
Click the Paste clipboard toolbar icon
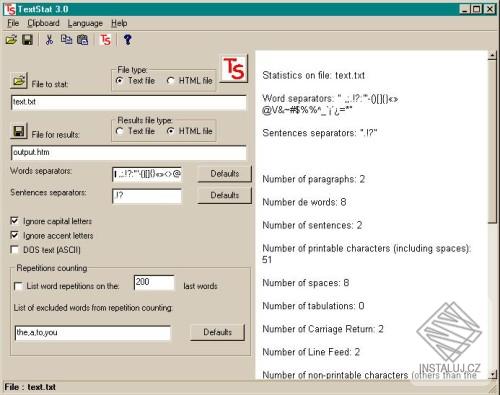[82, 40]
